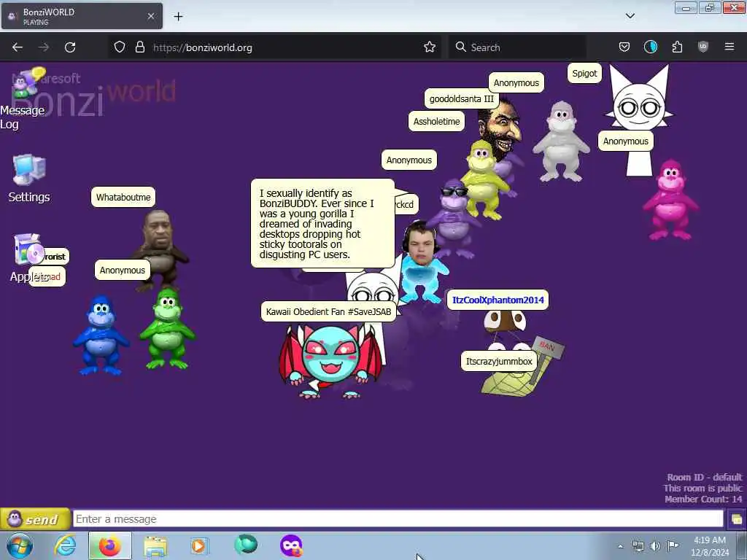Expand the list all tabs chevron
This screenshot has height=560, width=747.
(x=630, y=16)
